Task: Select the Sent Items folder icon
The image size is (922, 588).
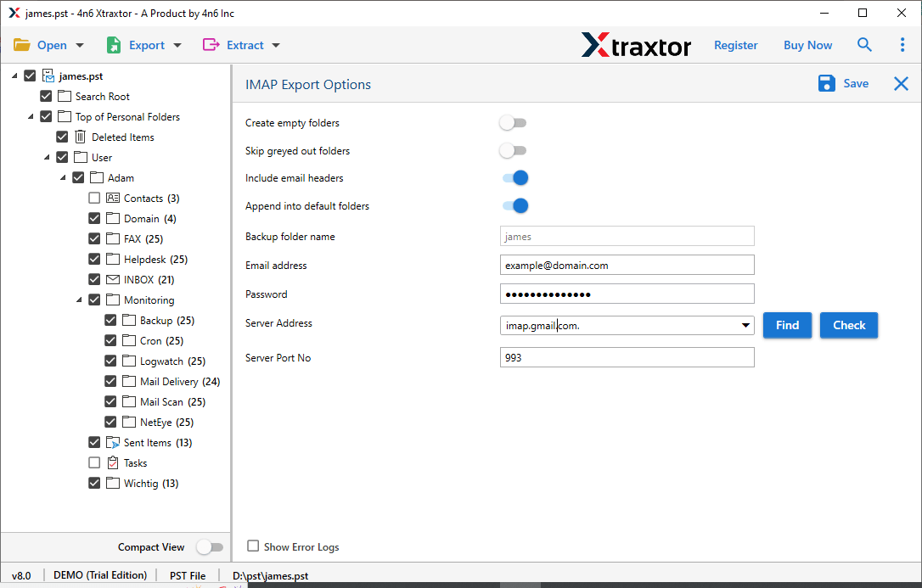Action: click(113, 442)
